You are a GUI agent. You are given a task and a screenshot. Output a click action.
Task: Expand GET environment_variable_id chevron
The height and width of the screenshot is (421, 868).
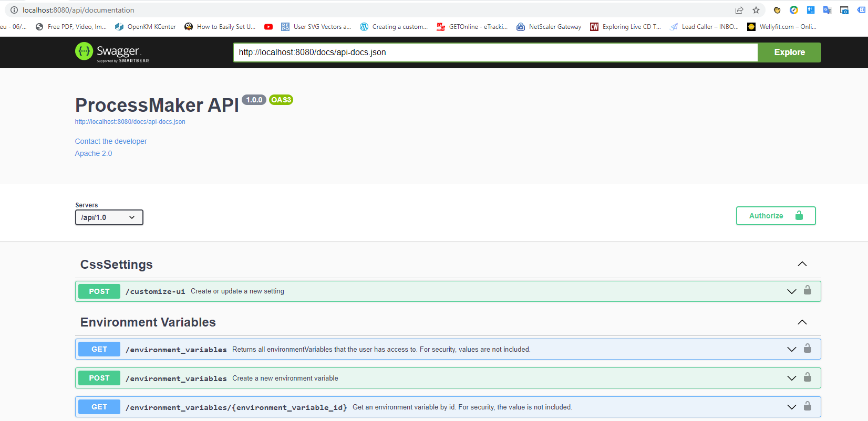pyautogui.click(x=791, y=407)
